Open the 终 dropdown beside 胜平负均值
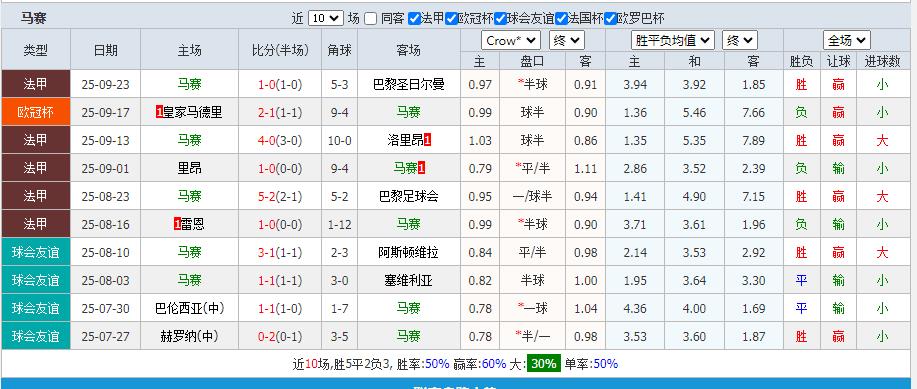 coord(740,40)
